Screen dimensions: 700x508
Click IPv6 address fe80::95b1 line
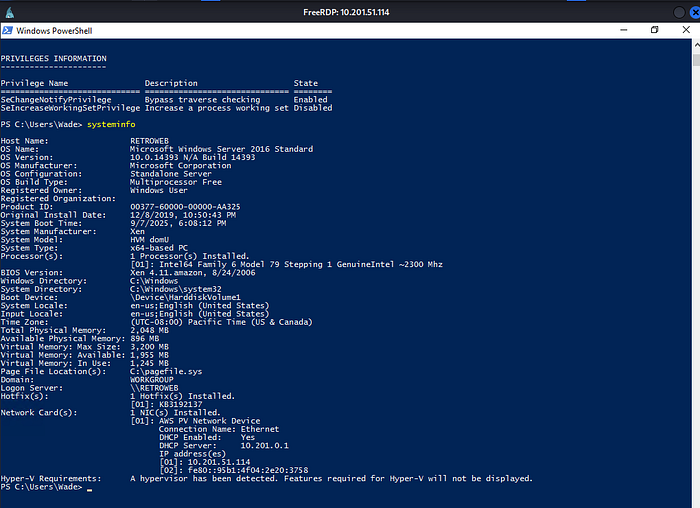point(233,471)
